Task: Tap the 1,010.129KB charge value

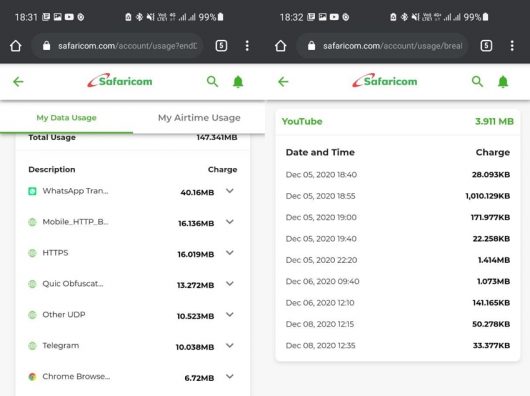Action: click(487, 196)
